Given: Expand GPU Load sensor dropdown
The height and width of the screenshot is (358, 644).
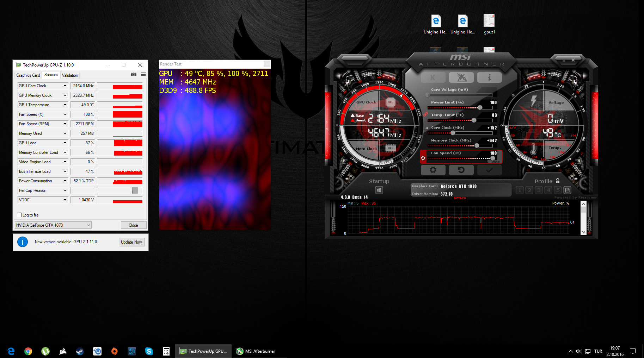Looking at the screenshot, I should [65, 143].
